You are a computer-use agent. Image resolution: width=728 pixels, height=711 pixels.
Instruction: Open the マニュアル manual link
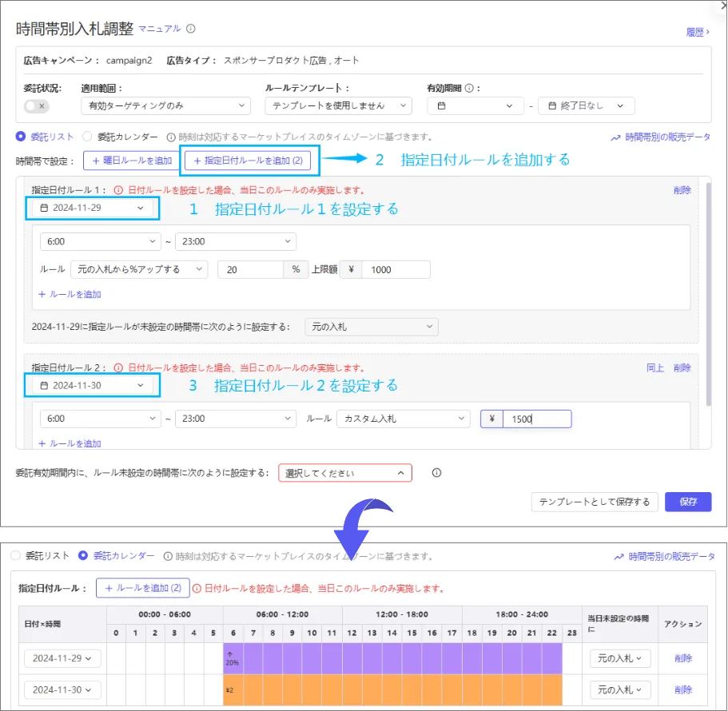[x=160, y=29]
